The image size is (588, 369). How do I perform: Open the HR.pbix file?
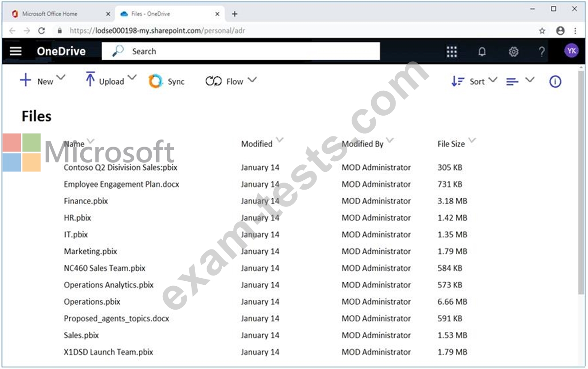click(x=77, y=218)
